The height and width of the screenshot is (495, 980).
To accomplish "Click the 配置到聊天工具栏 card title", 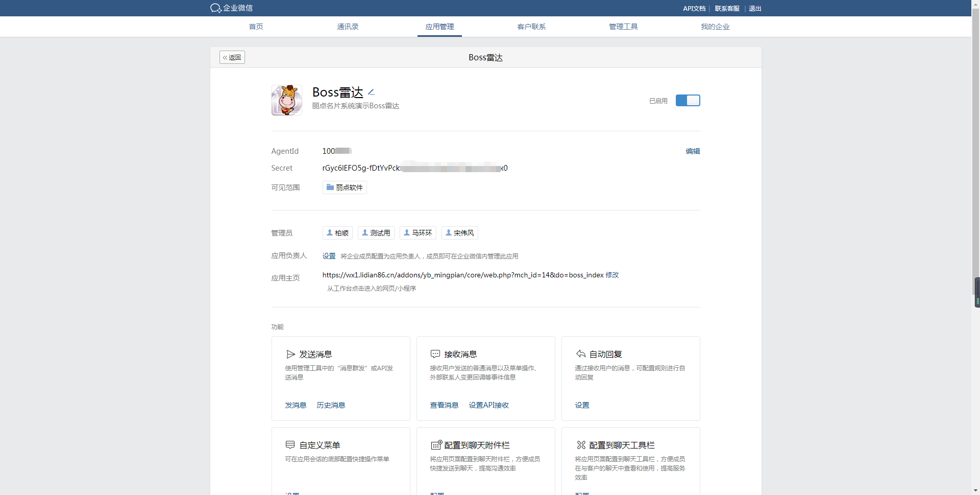I will [x=622, y=445].
